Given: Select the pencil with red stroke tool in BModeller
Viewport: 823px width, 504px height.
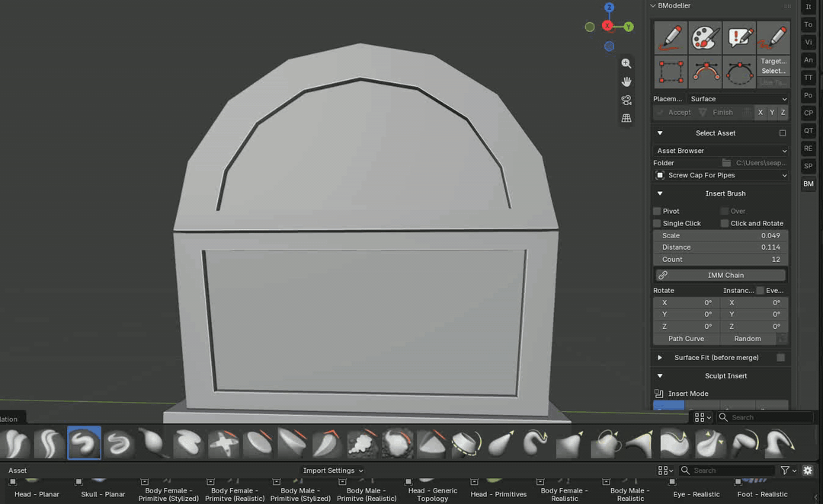Looking at the screenshot, I should coord(671,38).
